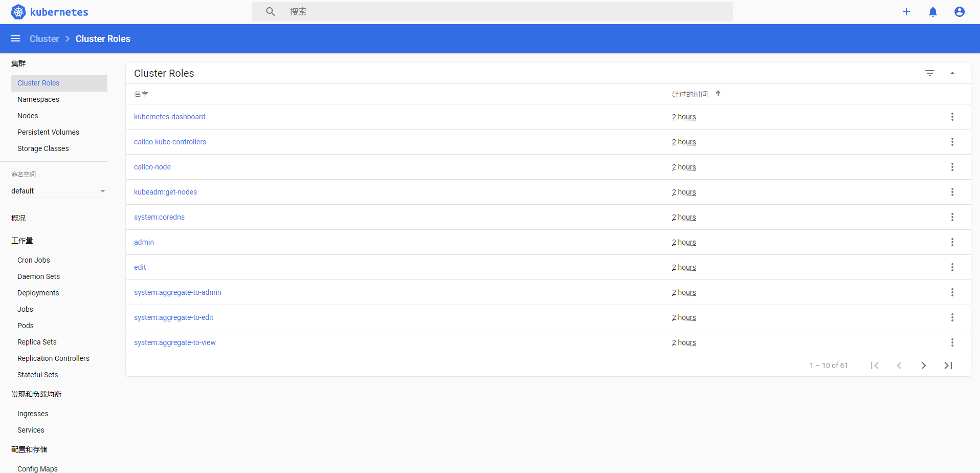Open Cron Jobs in sidebar

point(34,260)
